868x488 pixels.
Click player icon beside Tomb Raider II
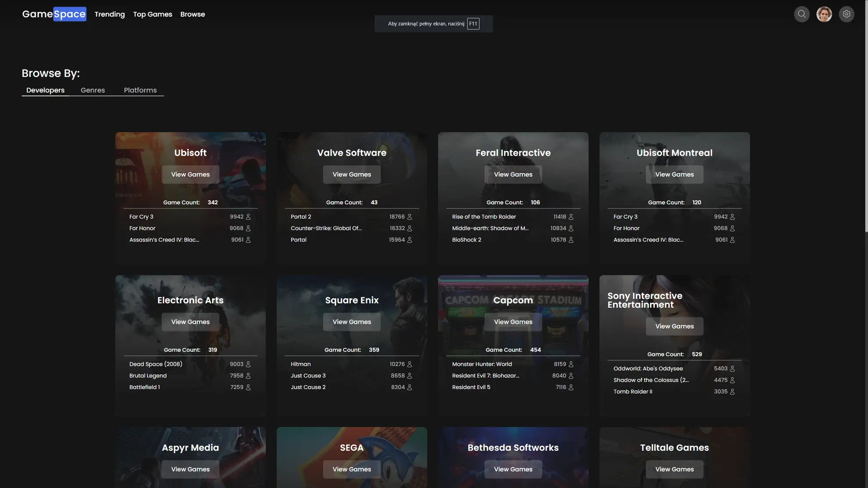point(732,392)
